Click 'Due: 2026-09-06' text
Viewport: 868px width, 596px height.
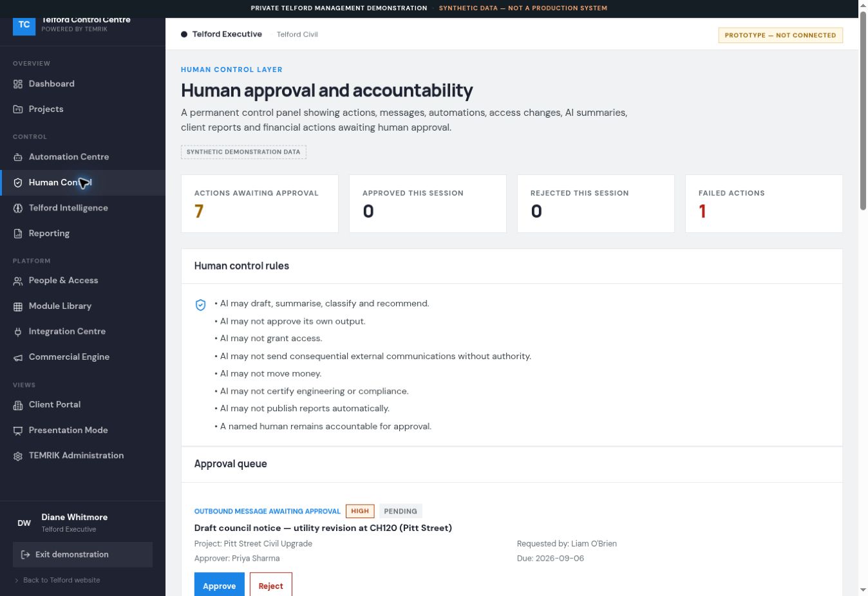(551, 559)
